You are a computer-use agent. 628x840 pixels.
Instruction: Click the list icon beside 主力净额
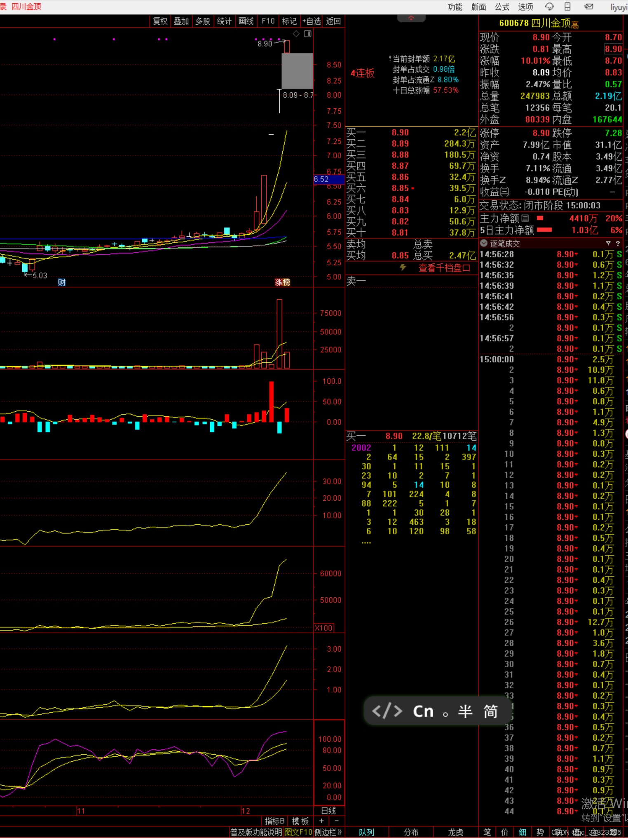(x=525, y=218)
